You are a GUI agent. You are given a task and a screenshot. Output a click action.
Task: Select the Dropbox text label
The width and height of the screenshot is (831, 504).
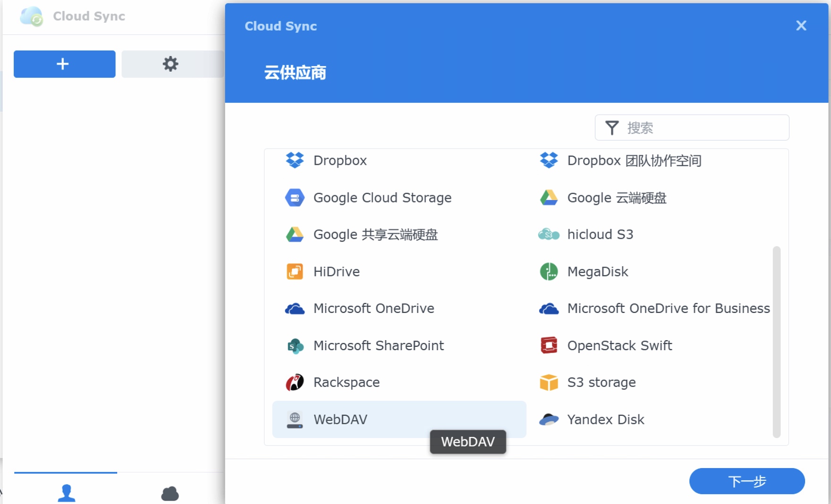[340, 160]
